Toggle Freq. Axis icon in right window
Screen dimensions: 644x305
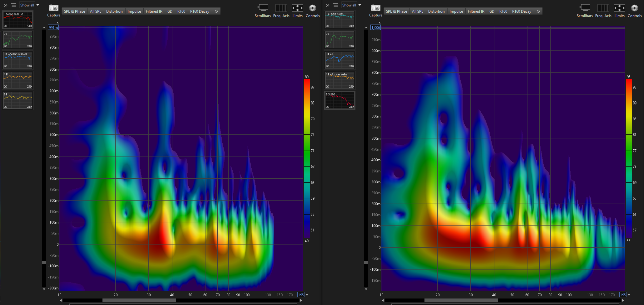603,8
